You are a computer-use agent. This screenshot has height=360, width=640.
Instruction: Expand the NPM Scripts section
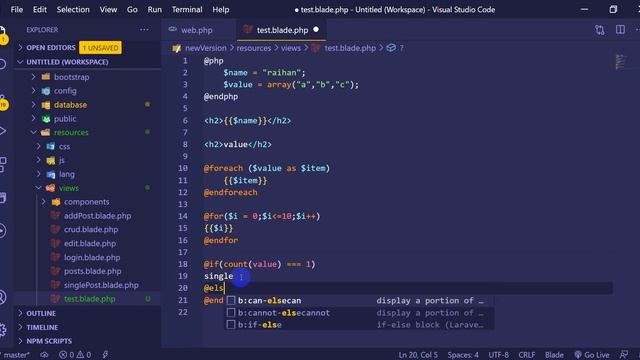click(x=20, y=341)
